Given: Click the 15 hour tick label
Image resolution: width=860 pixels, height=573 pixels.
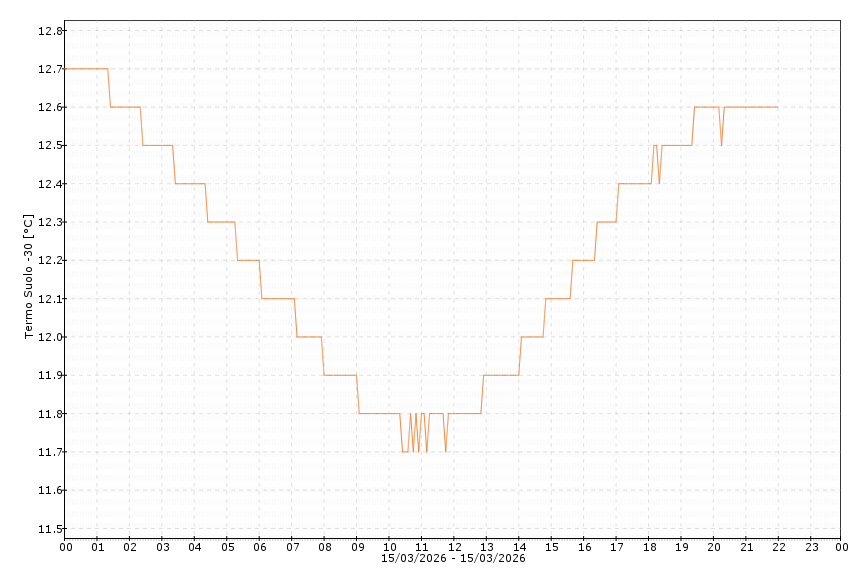Looking at the screenshot, I should 551,547.
